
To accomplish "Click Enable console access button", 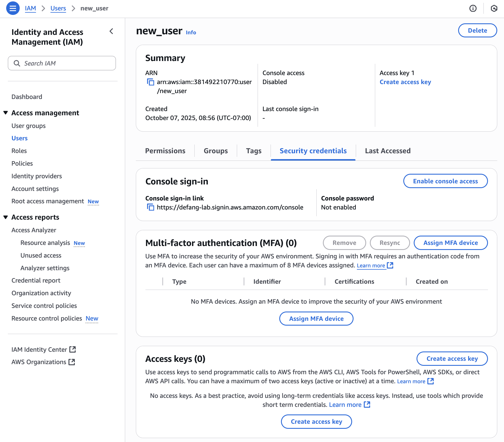I will coord(445,181).
